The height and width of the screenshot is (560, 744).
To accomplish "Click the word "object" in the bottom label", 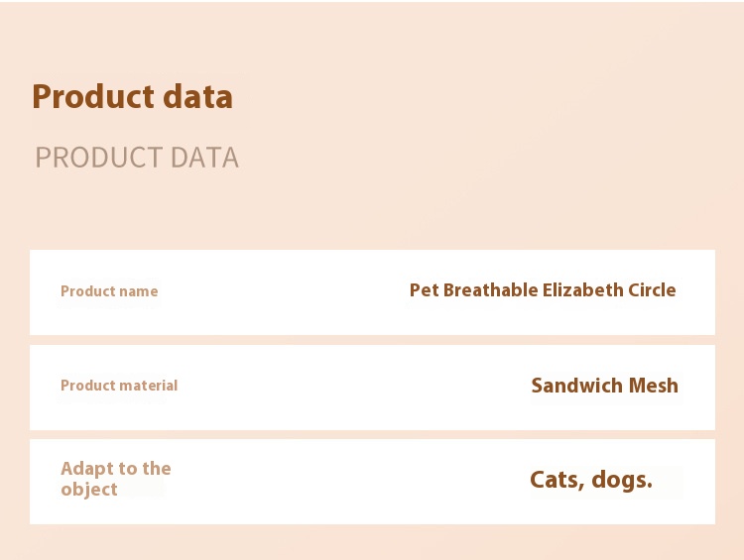I will pyautogui.click(x=89, y=490).
